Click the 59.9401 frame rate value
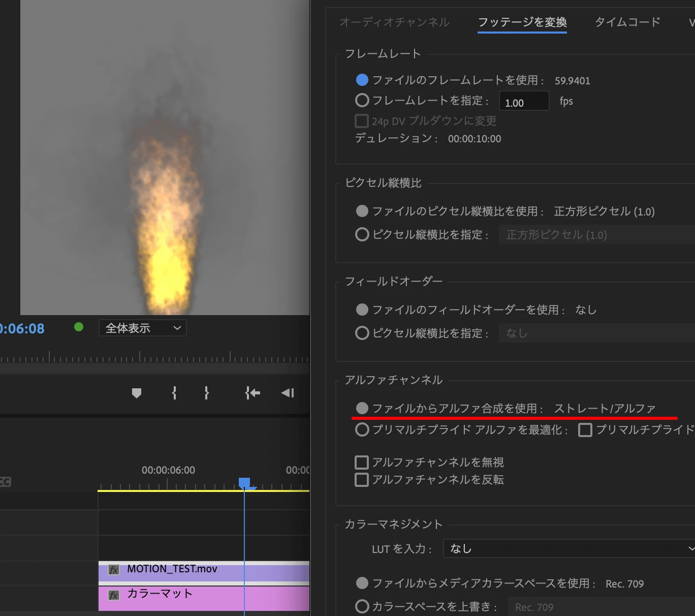695x616 pixels. [x=573, y=81]
